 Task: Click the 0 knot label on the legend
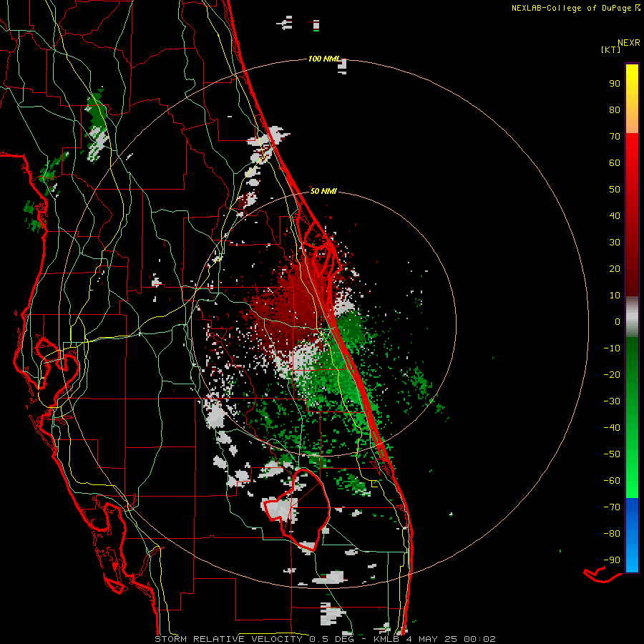pyautogui.click(x=618, y=322)
